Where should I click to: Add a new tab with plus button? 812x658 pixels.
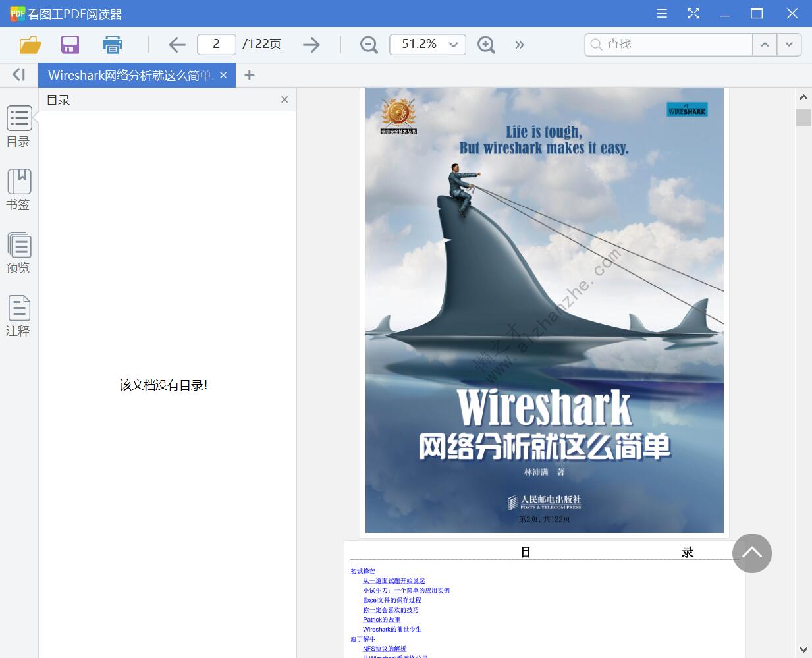(249, 75)
